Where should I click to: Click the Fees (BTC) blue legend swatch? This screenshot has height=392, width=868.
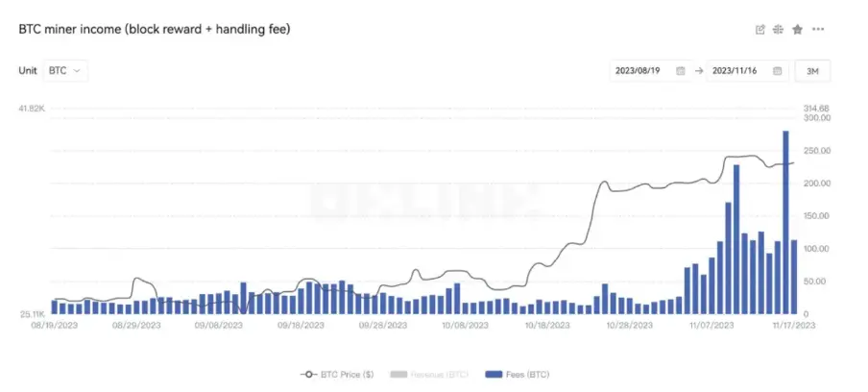495,374
